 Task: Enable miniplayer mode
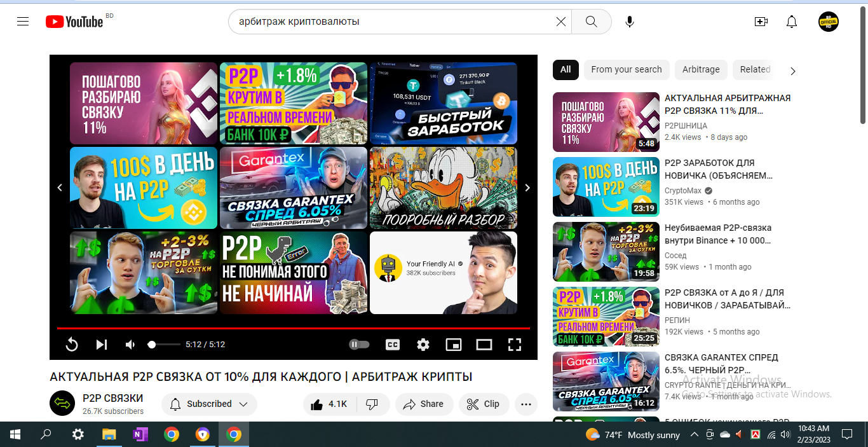tap(454, 345)
